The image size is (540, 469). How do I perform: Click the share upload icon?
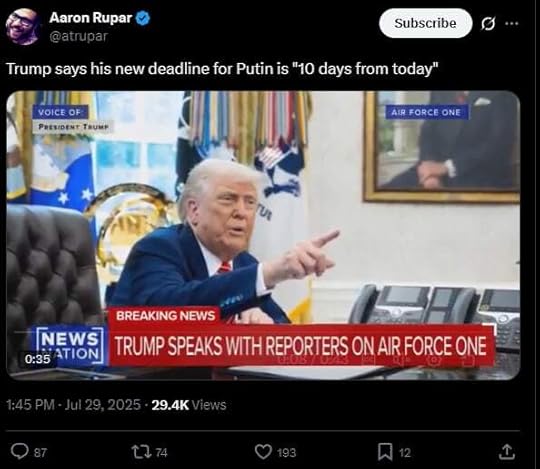pyautogui.click(x=507, y=452)
